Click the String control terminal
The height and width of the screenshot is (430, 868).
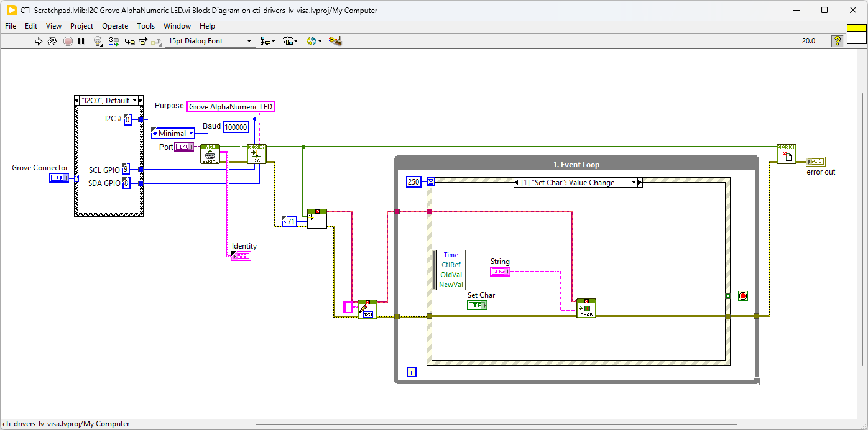pos(499,272)
